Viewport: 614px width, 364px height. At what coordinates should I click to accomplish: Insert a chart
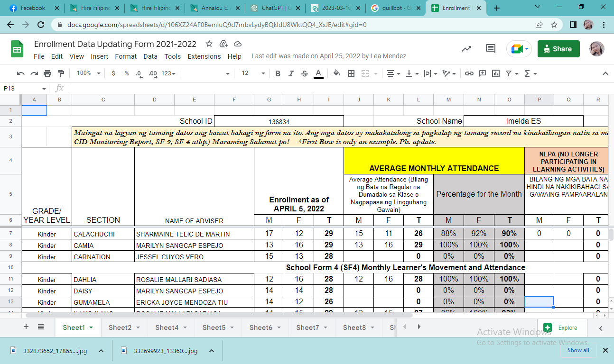[496, 73]
